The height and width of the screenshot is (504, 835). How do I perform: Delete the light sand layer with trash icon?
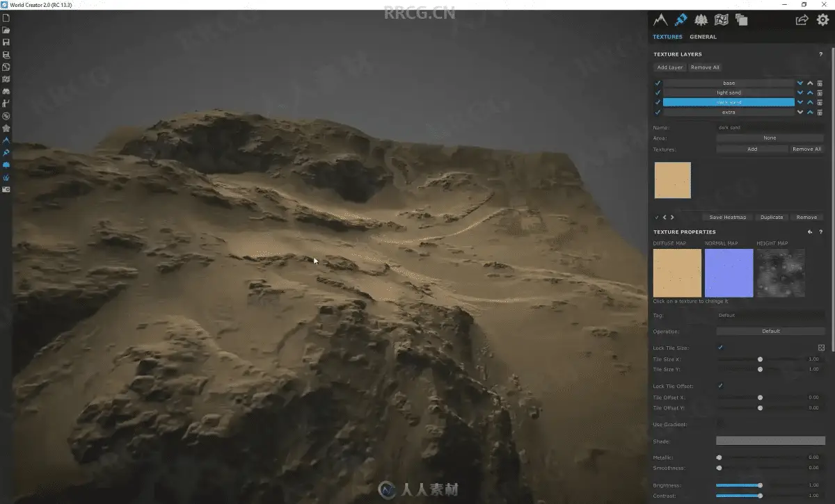[820, 92]
